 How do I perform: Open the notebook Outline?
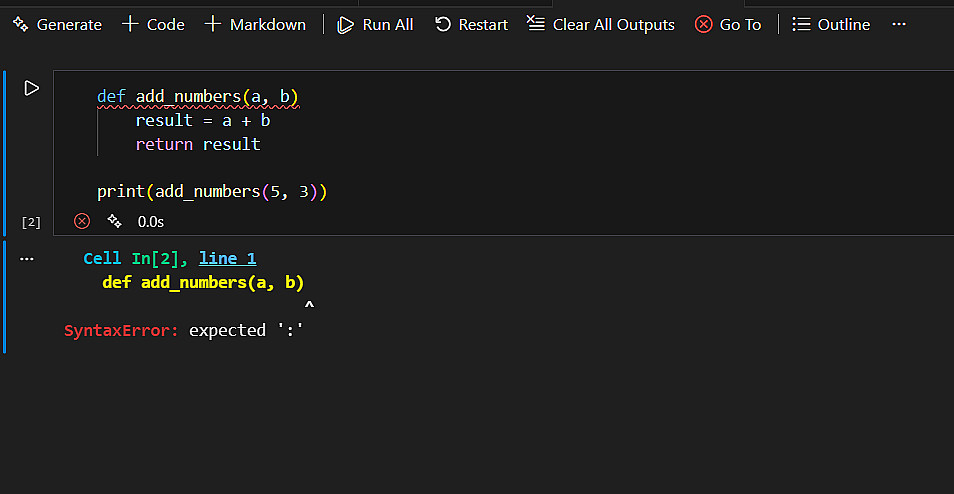click(x=831, y=24)
